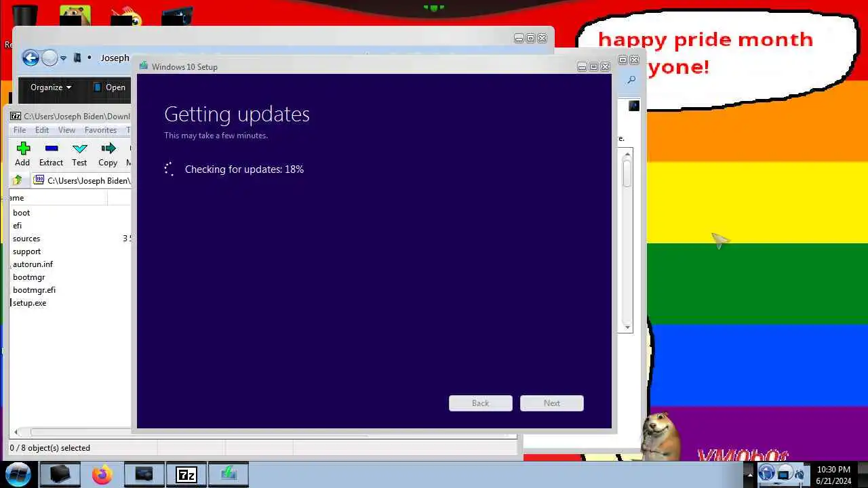This screenshot has height=488, width=868.
Task: Switch to Windows 10 Setup on taskbar
Action: pos(229,475)
